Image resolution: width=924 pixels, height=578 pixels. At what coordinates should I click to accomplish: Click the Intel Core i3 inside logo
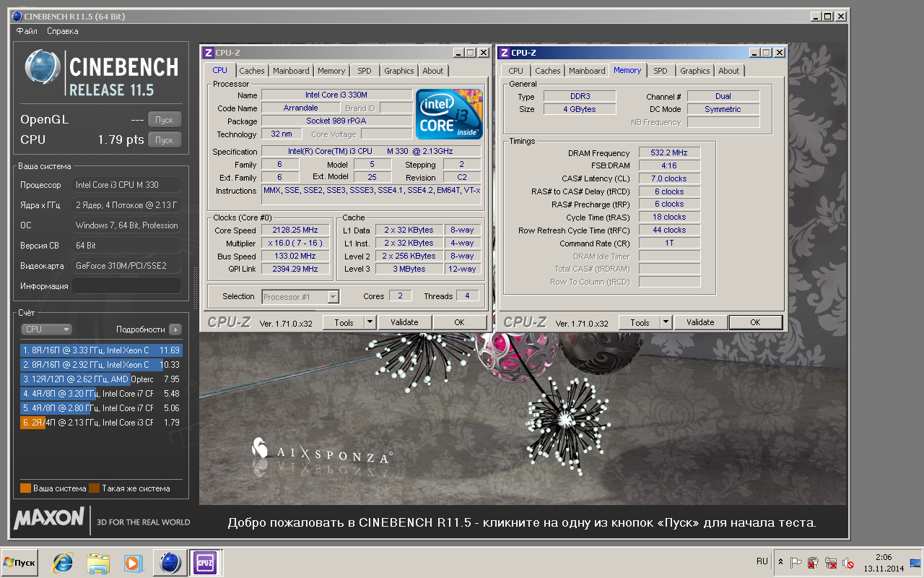pyautogui.click(x=449, y=114)
